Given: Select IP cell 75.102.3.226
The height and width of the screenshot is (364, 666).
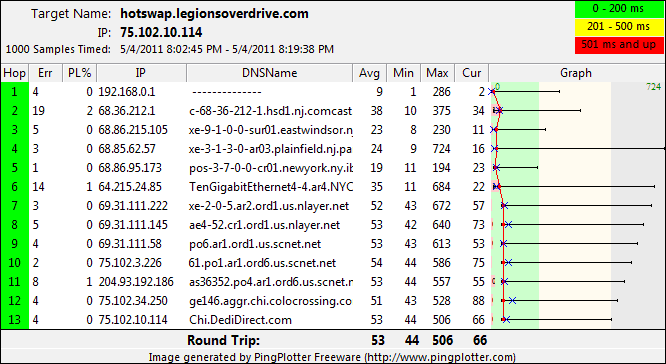Looking at the screenshot, I should (130, 263).
